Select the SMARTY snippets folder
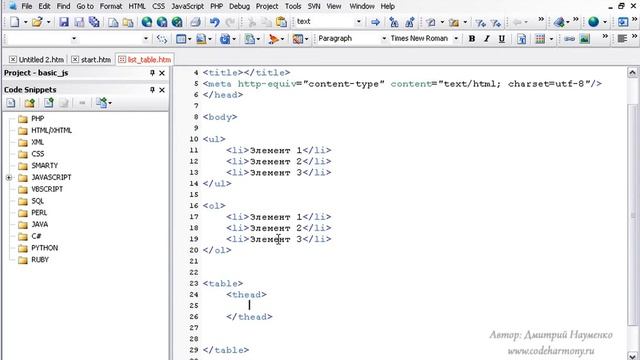 [x=44, y=166]
